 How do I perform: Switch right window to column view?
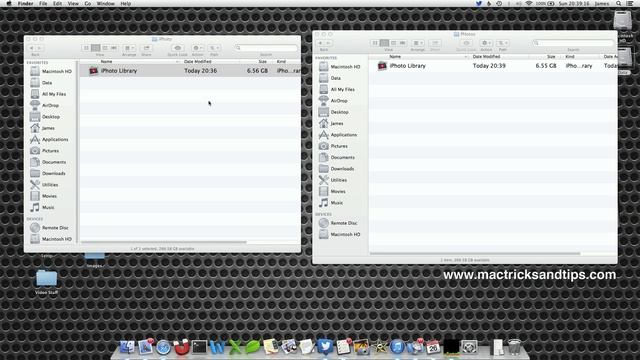393,43
